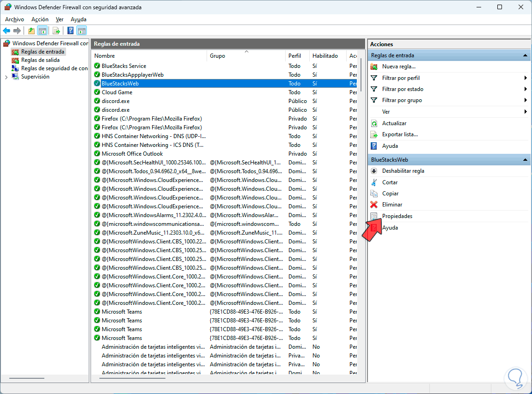The image size is (532, 394).
Task: Open the Ver submenu arrow in Acciones
Action: coord(525,112)
